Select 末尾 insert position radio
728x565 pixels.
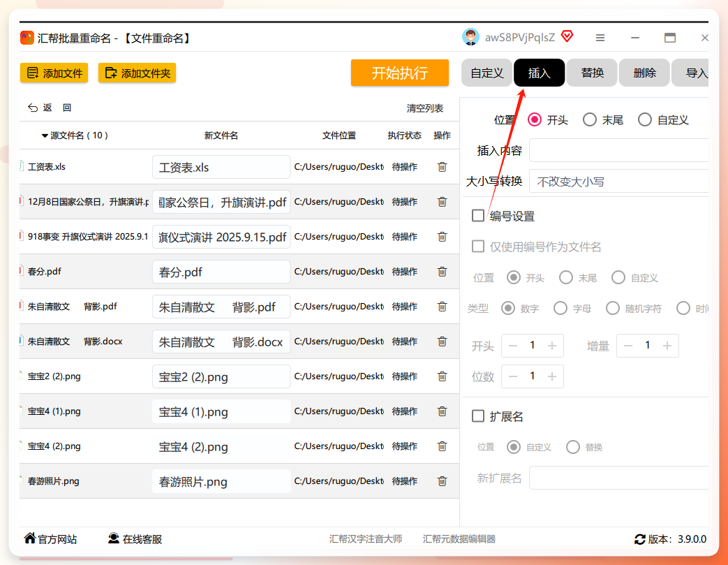pos(590,120)
